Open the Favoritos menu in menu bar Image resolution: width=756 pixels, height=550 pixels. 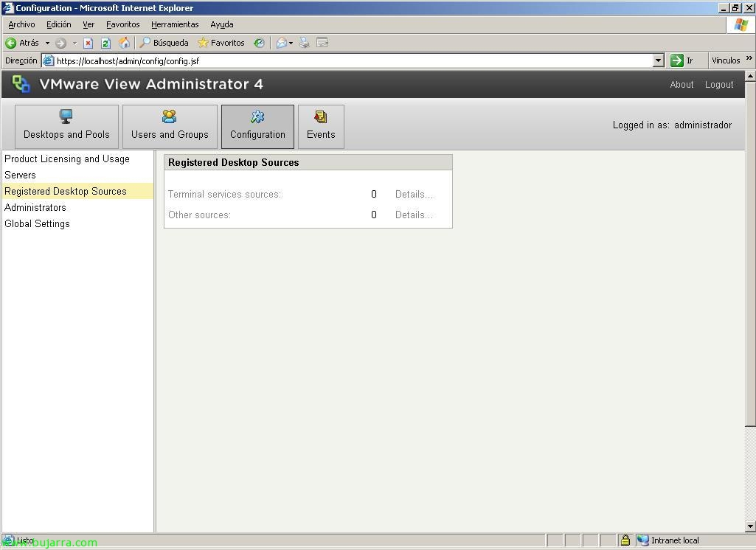123,24
